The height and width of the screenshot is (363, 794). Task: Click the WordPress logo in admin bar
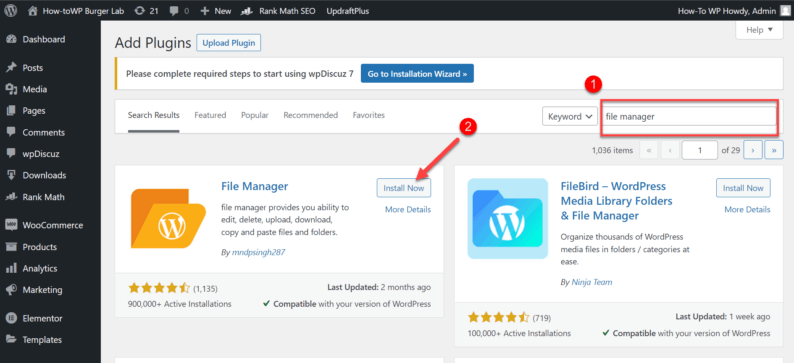tap(11, 11)
